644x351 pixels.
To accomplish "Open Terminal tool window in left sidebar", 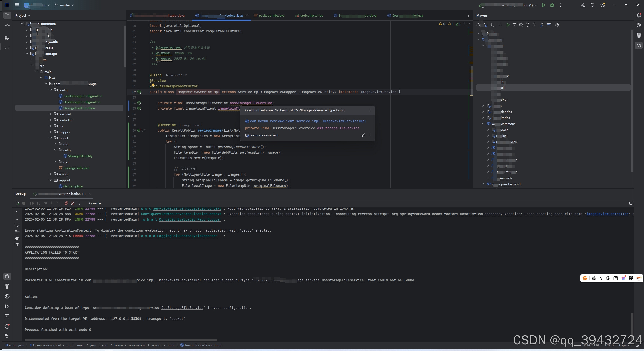I will pos(7,316).
